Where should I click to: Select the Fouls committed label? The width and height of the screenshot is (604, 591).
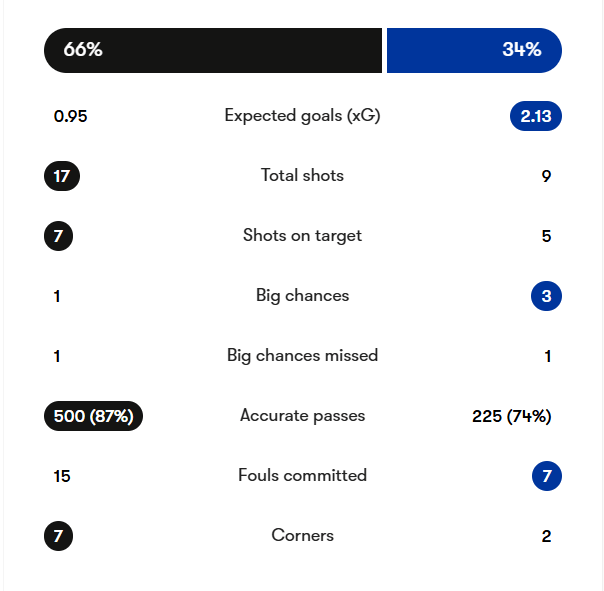coord(302,476)
